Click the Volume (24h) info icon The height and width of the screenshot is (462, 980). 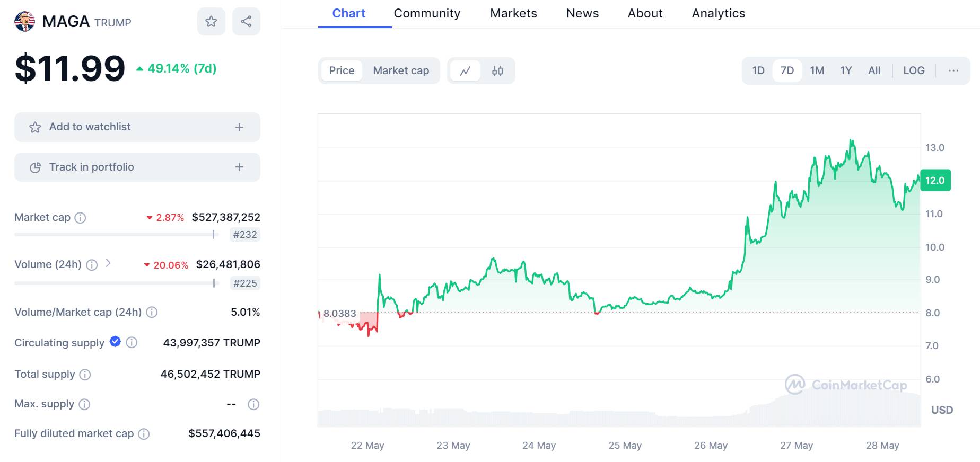tap(92, 265)
